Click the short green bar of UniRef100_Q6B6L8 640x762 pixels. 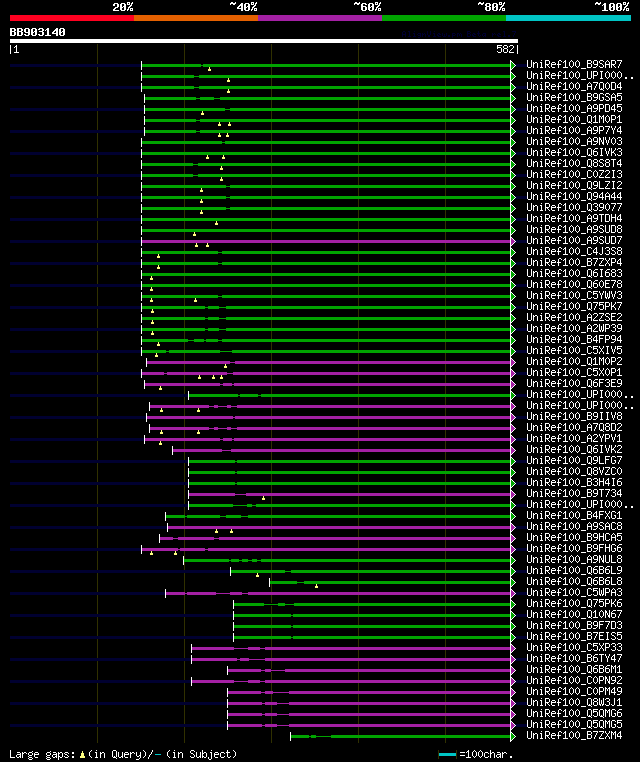click(390, 582)
